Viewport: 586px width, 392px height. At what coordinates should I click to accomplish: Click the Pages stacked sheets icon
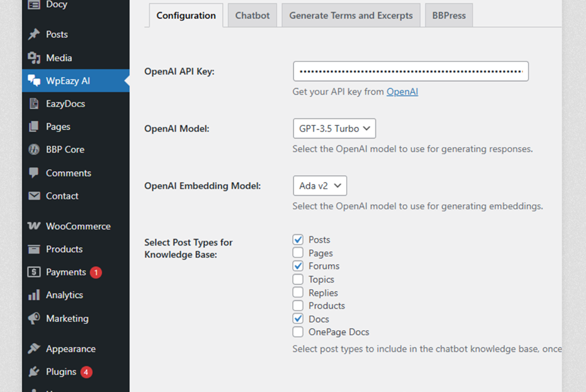click(x=34, y=126)
